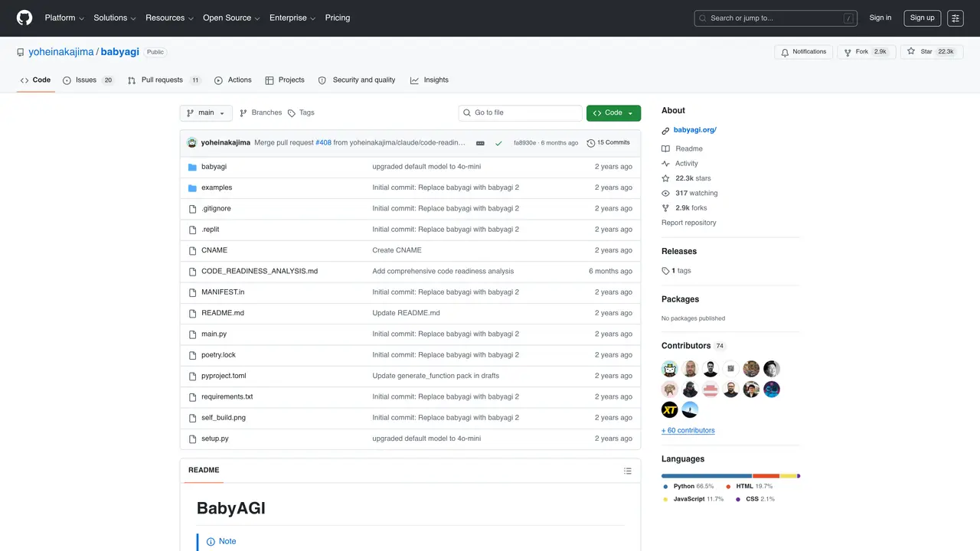This screenshot has height=551, width=980.
Task: Open the Enterprise dropdown
Action: [x=292, y=18]
